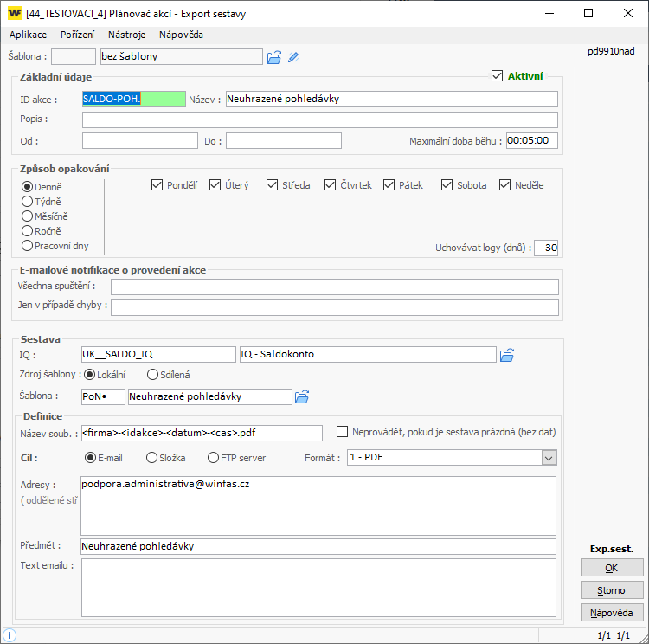
Task: Toggle the Aktivní checkbox
Action: pos(497,76)
